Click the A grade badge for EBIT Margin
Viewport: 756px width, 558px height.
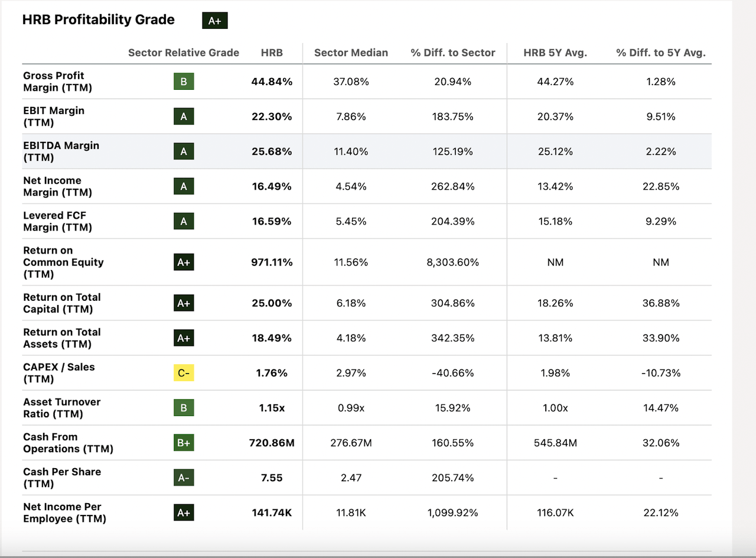184,116
